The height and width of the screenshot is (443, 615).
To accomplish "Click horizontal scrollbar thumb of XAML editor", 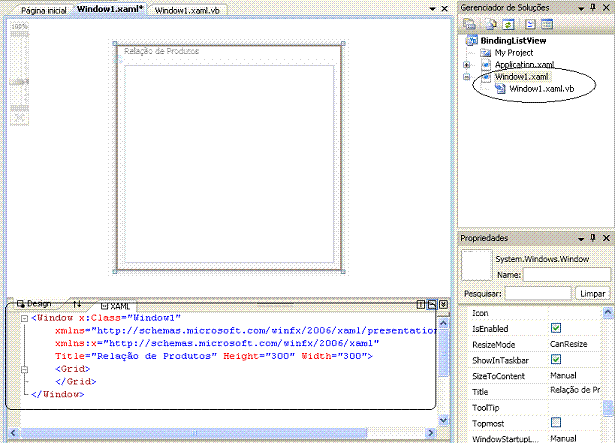I will point(194,433).
